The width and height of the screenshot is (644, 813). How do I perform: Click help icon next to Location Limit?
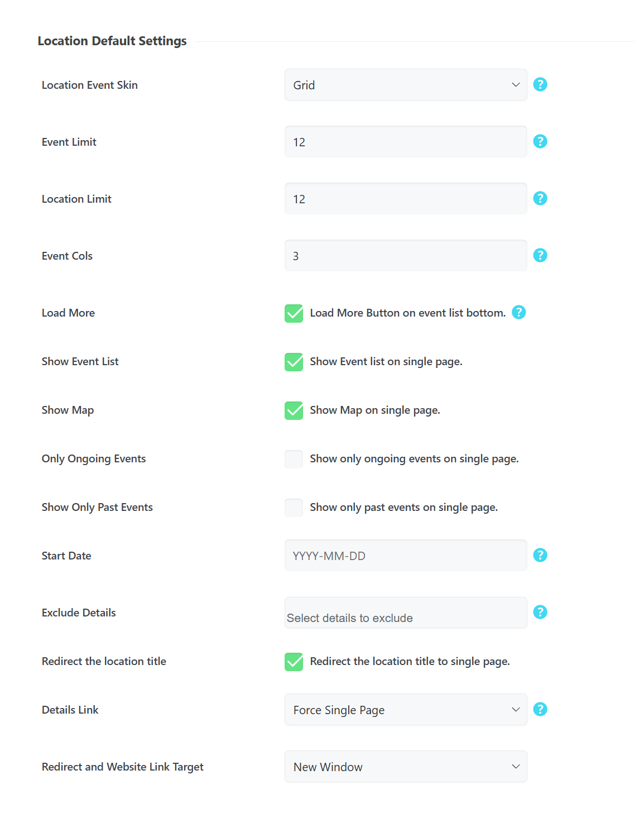pyautogui.click(x=540, y=198)
